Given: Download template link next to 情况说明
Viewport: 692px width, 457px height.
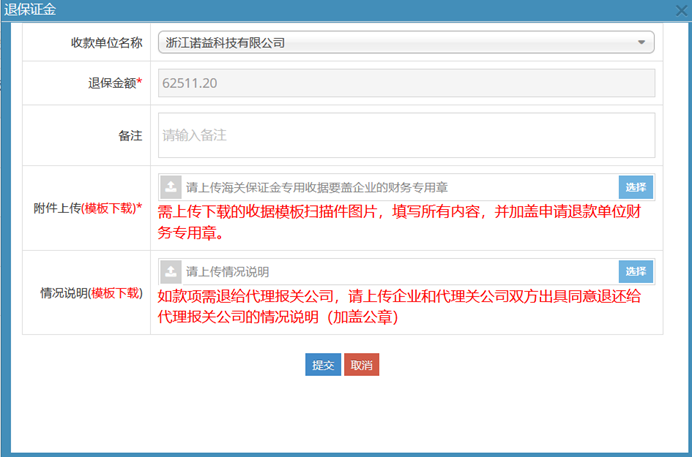Looking at the screenshot, I should coord(115,293).
